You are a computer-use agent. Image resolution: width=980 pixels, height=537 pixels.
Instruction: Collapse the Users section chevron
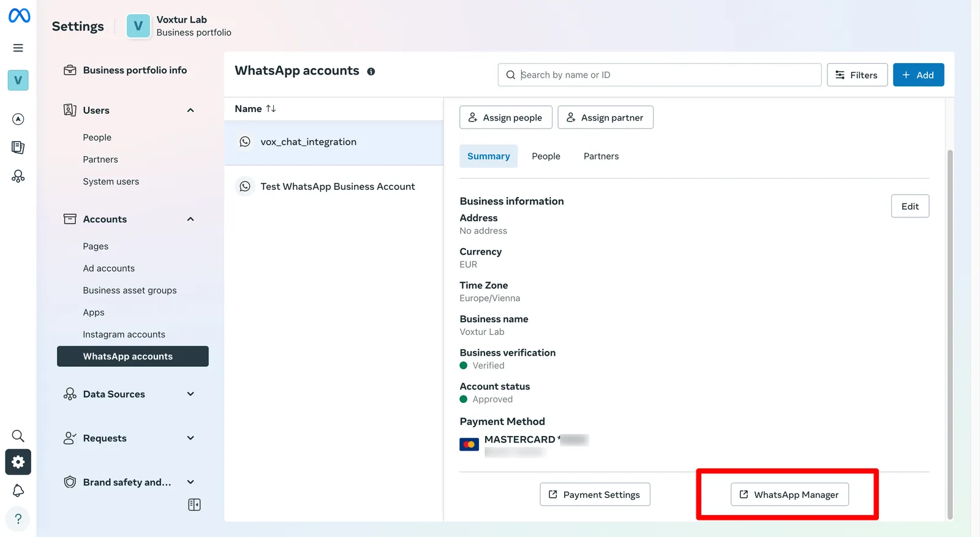pyautogui.click(x=190, y=110)
